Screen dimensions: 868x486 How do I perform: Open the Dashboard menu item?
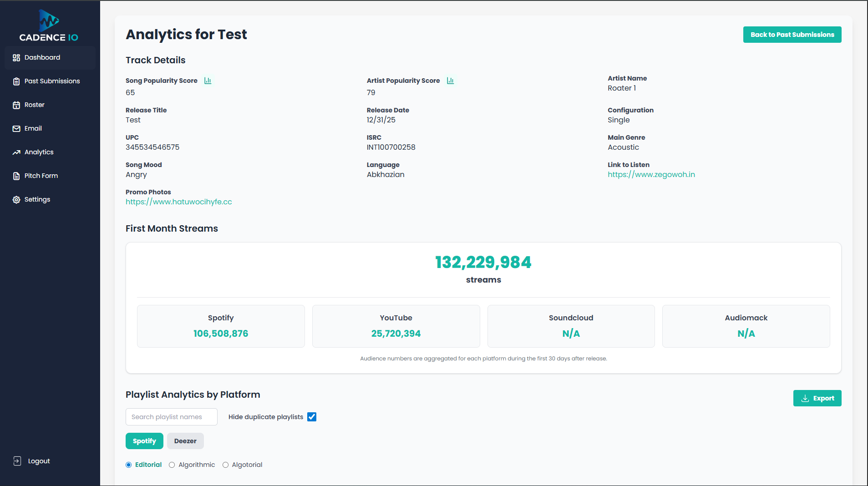coord(50,57)
